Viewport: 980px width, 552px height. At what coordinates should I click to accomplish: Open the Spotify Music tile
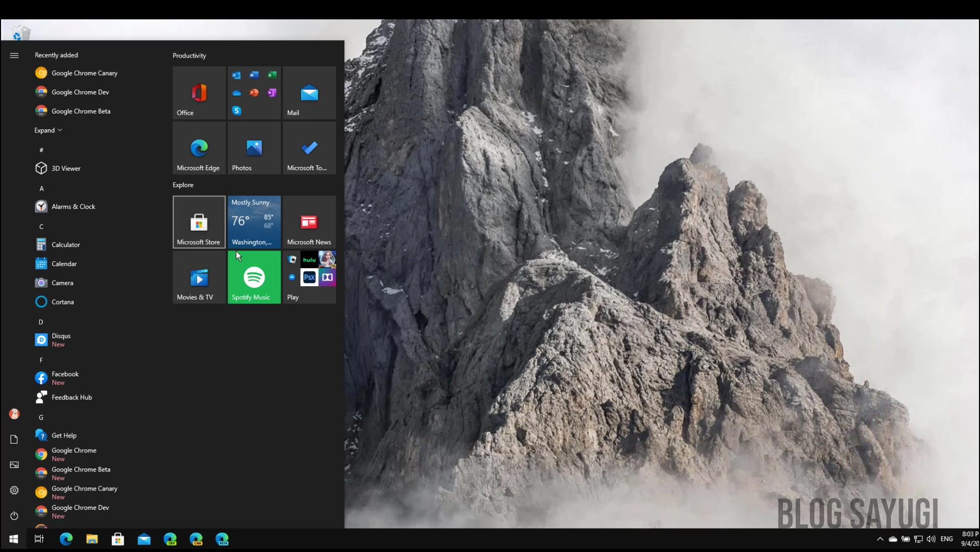tap(254, 278)
